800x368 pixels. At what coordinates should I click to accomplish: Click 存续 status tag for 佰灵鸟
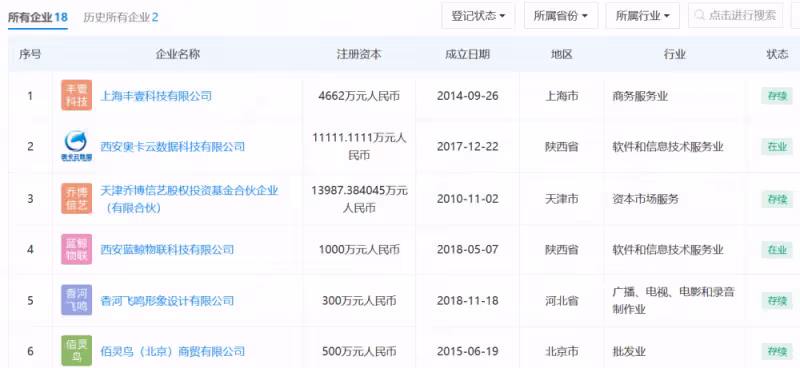coord(777,351)
